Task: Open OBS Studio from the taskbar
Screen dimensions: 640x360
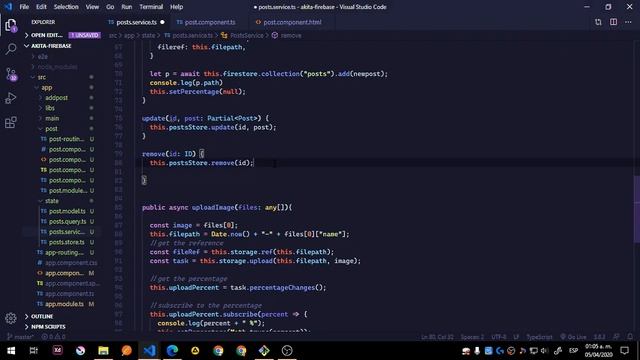Action: 287,351
